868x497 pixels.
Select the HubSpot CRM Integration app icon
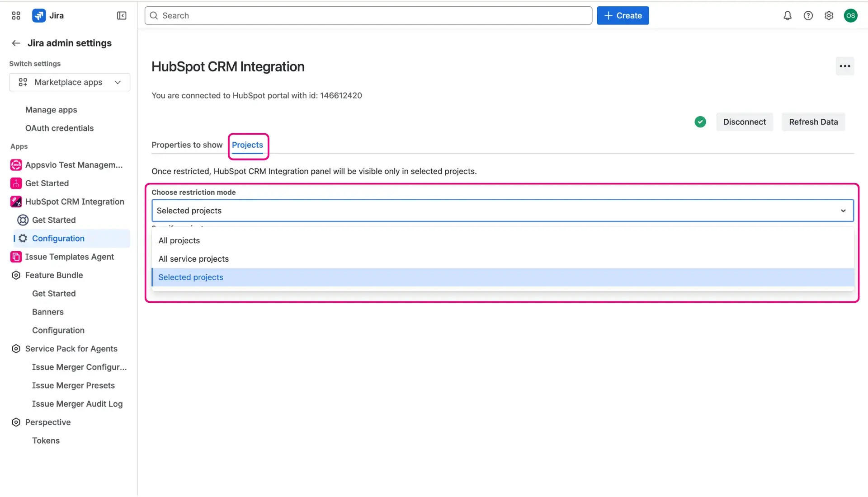(x=15, y=202)
